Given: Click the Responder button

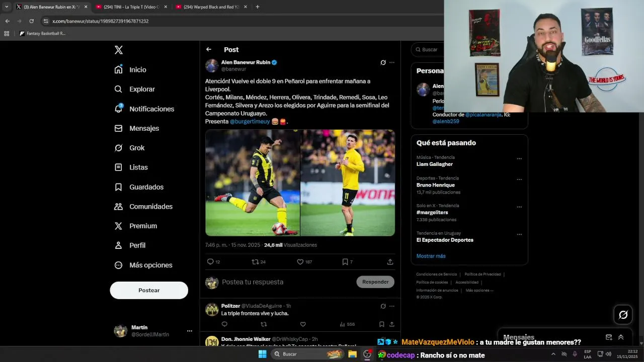Looking at the screenshot, I should (375, 282).
